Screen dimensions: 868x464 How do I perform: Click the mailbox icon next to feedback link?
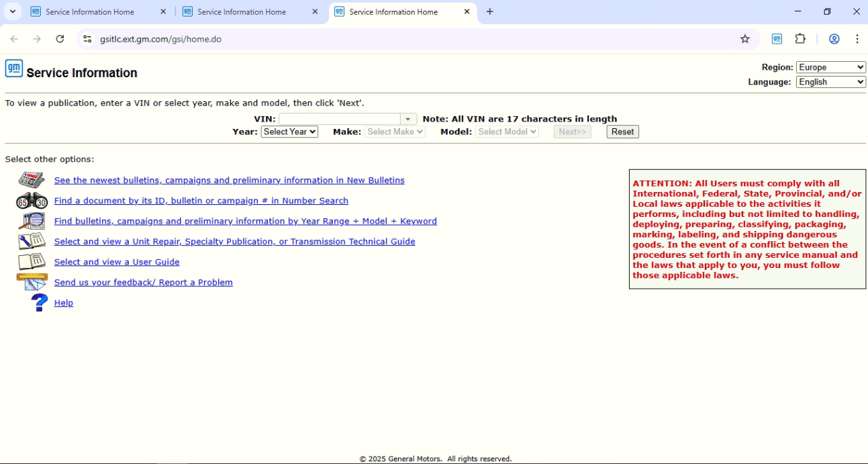click(31, 282)
